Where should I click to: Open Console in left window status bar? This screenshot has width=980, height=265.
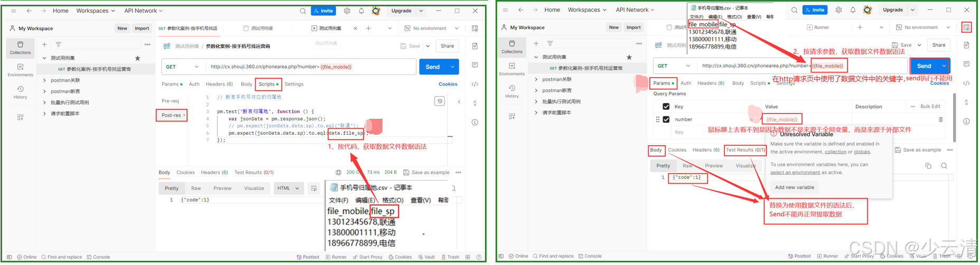pos(98,257)
